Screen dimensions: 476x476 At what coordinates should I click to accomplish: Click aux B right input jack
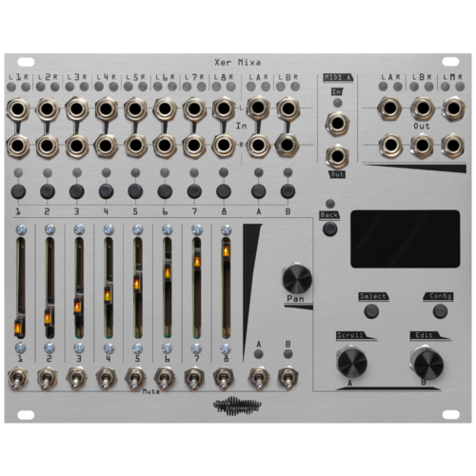coord(288,145)
